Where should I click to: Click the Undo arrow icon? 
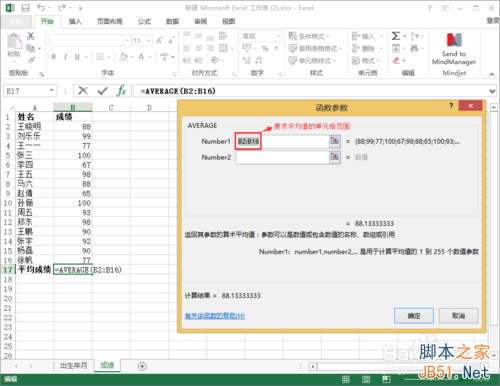41,8
